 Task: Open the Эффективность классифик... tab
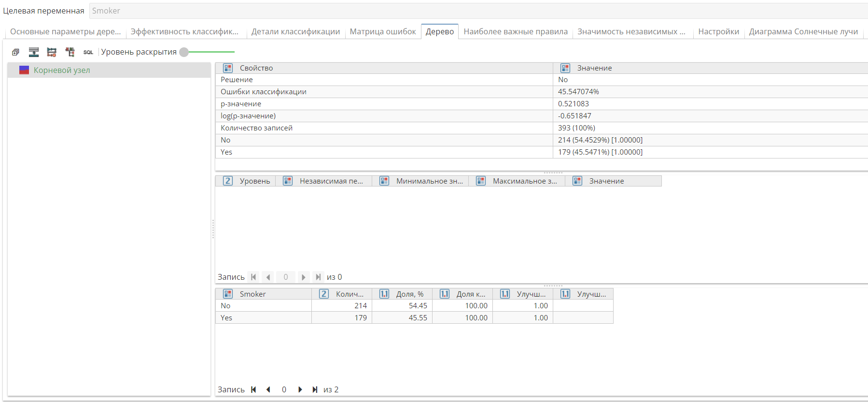pos(184,31)
